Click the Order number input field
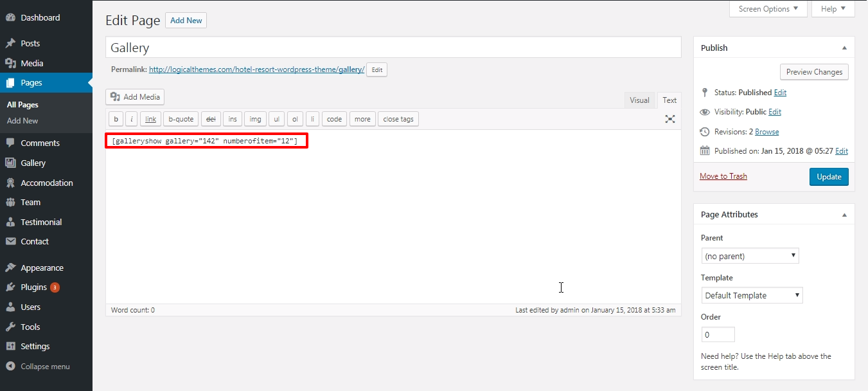The height and width of the screenshot is (391, 868). pos(718,334)
